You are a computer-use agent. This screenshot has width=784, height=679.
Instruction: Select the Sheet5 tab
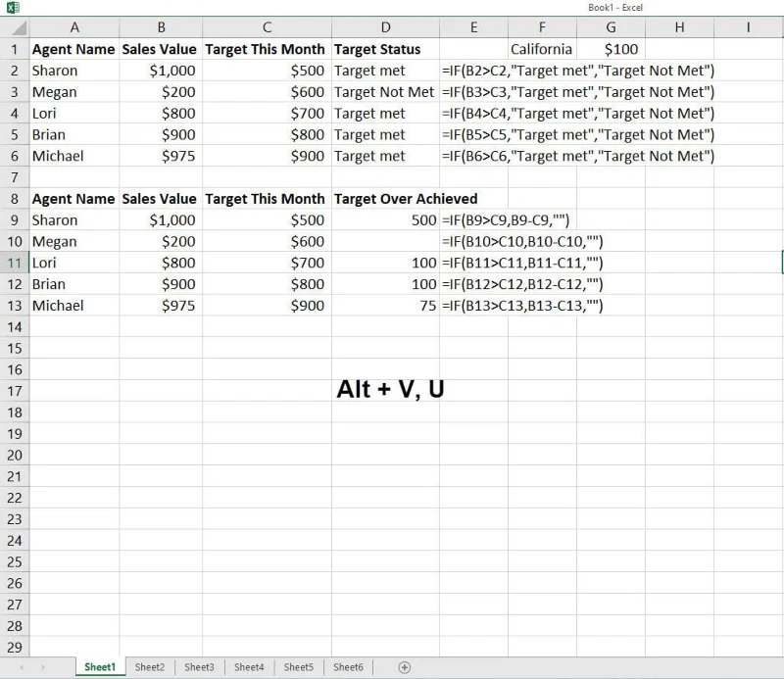299,666
